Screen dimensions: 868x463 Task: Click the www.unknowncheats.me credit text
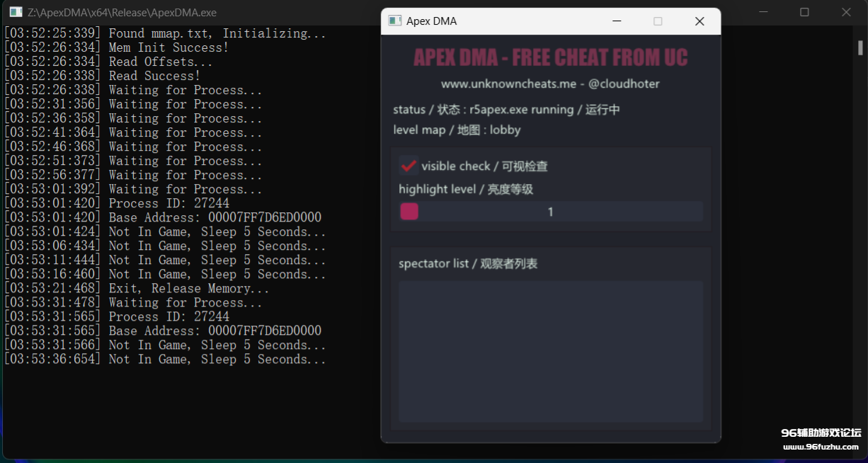click(550, 84)
